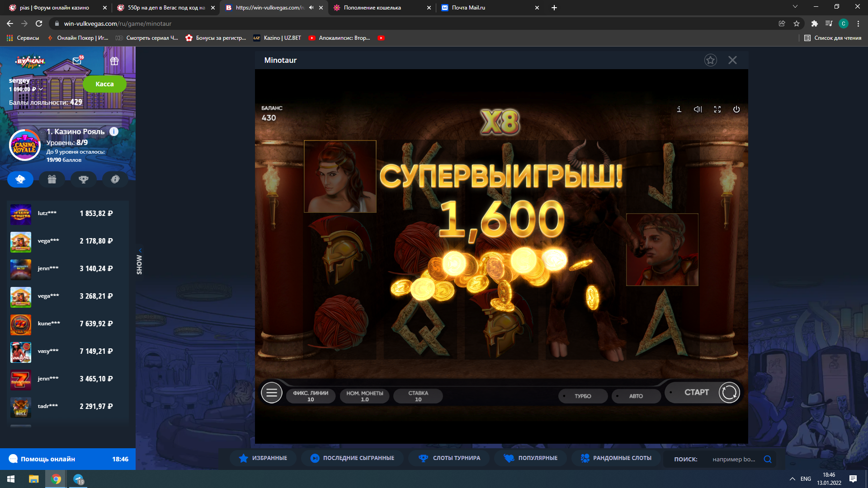
Task: Go back in browser history
Action: (10, 23)
